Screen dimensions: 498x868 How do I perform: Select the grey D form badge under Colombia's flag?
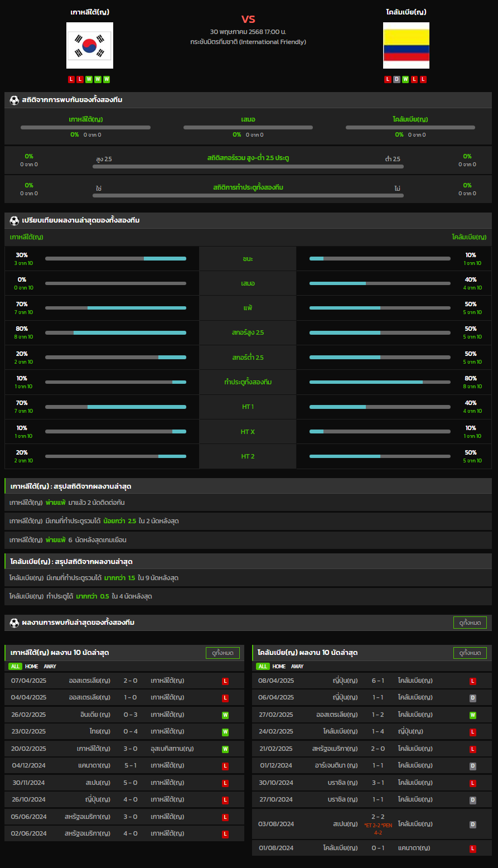(x=397, y=79)
